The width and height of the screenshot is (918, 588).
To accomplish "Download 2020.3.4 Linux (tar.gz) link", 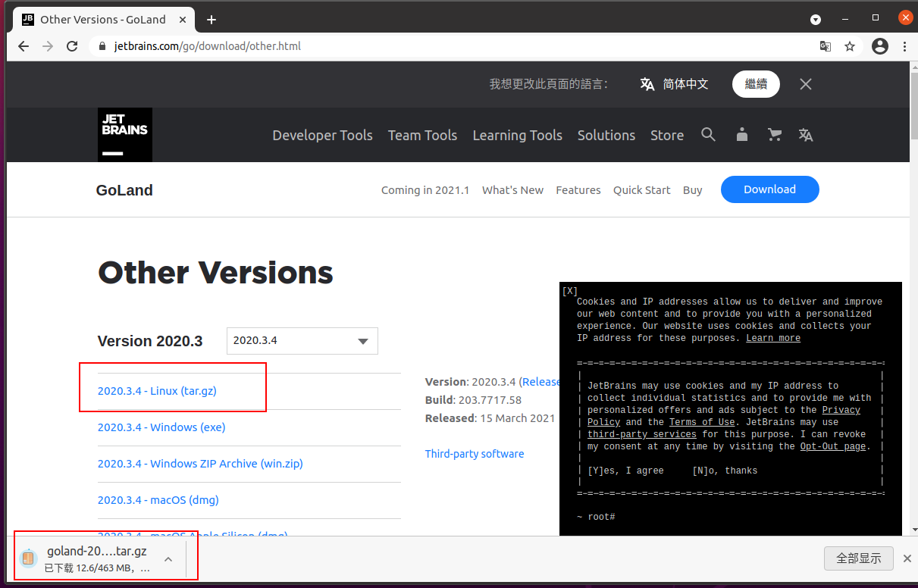I will (x=157, y=391).
